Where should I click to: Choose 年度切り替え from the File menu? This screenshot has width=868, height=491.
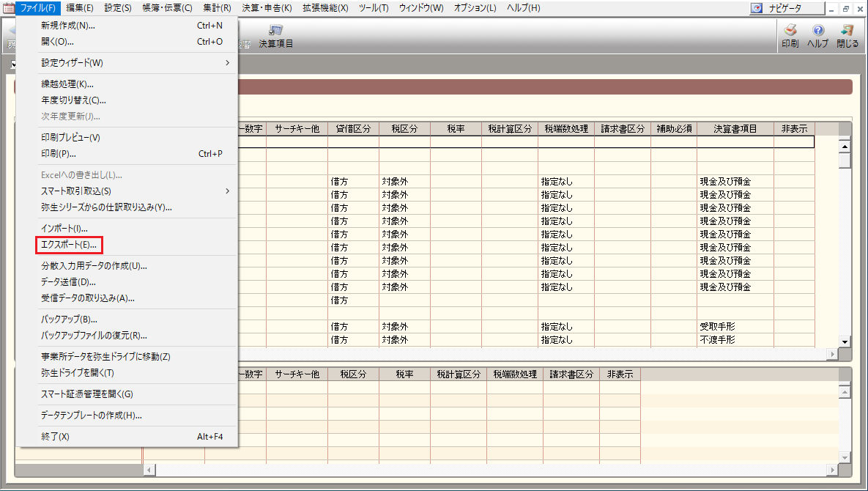click(73, 100)
